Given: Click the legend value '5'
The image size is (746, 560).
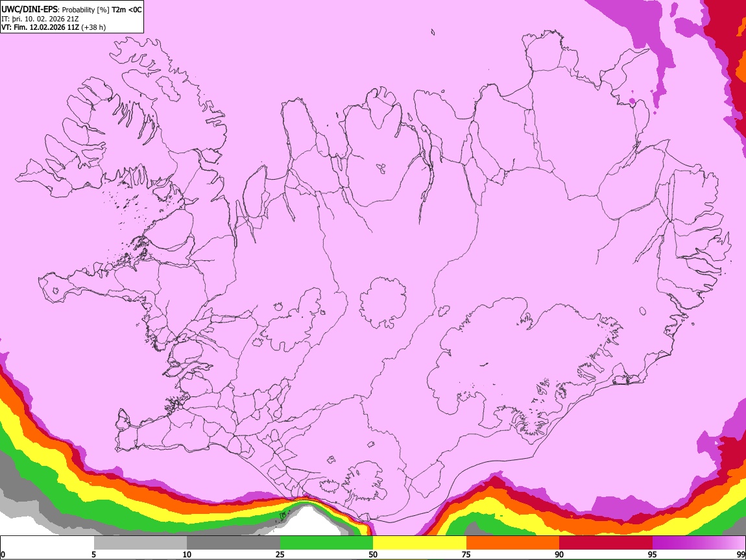Looking at the screenshot, I should [93, 554].
